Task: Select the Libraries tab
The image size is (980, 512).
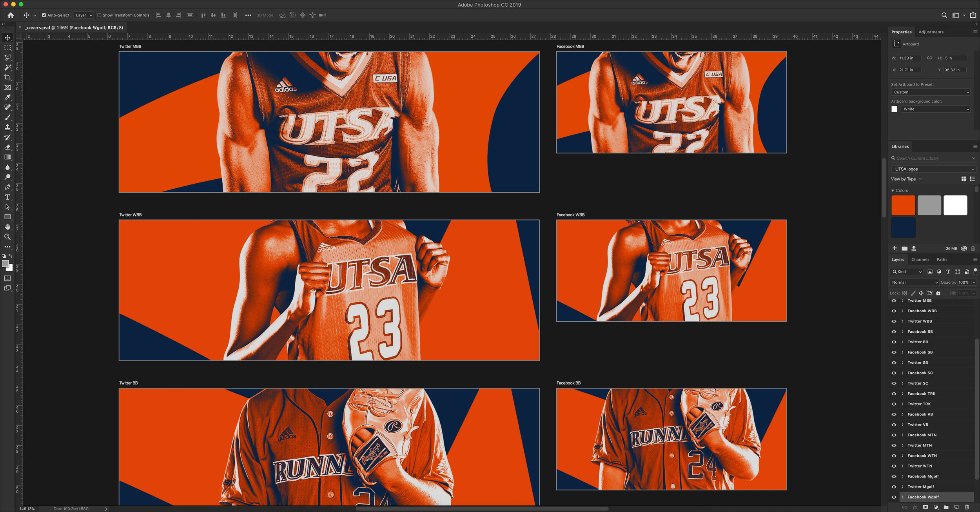Action: (900, 147)
